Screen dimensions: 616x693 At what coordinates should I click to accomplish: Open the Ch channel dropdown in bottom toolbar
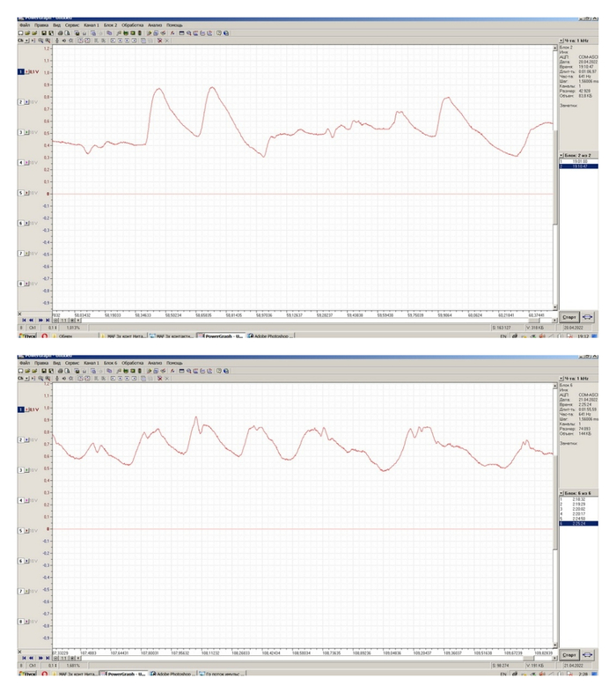[26, 379]
